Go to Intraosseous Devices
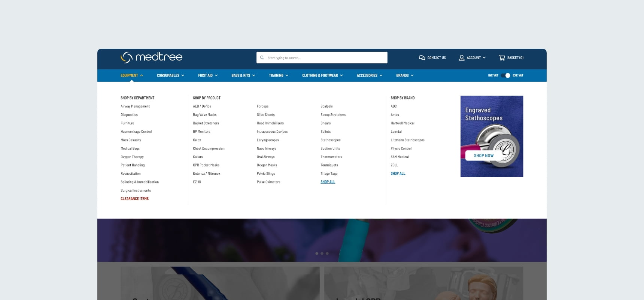Image resolution: width=644 pixels, height=300 pixels. [x=272, y=132]
